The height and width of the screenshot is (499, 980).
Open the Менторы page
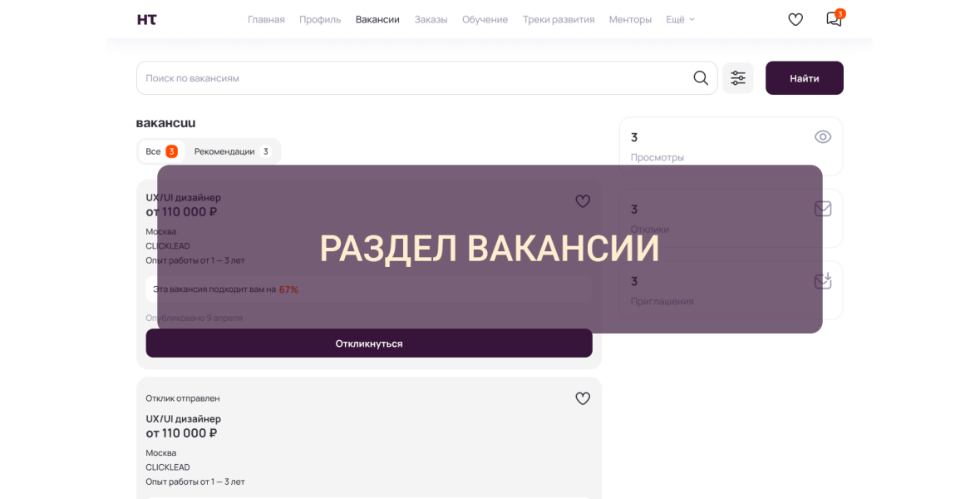click(x=630, y=19)
